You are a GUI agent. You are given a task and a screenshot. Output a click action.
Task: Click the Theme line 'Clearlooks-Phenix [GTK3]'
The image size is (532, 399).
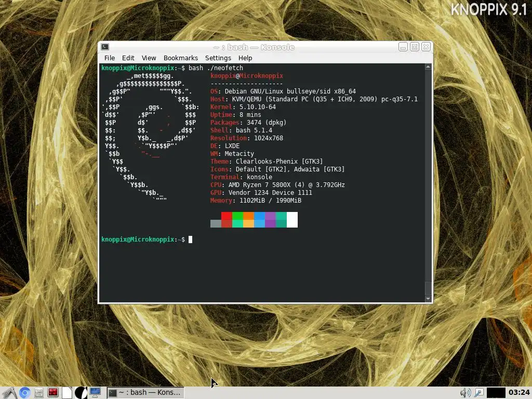(x=267, y=162)
